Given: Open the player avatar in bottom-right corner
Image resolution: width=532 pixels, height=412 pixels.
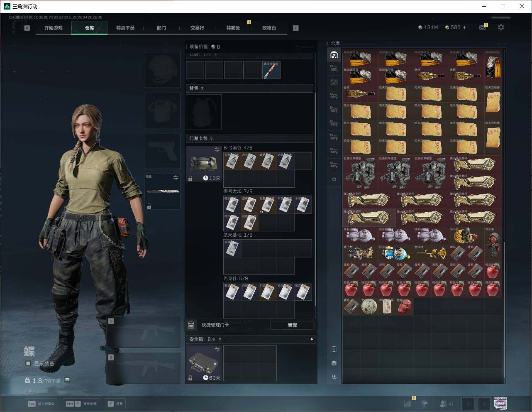Looking at the screenshot, I should 500,403.
